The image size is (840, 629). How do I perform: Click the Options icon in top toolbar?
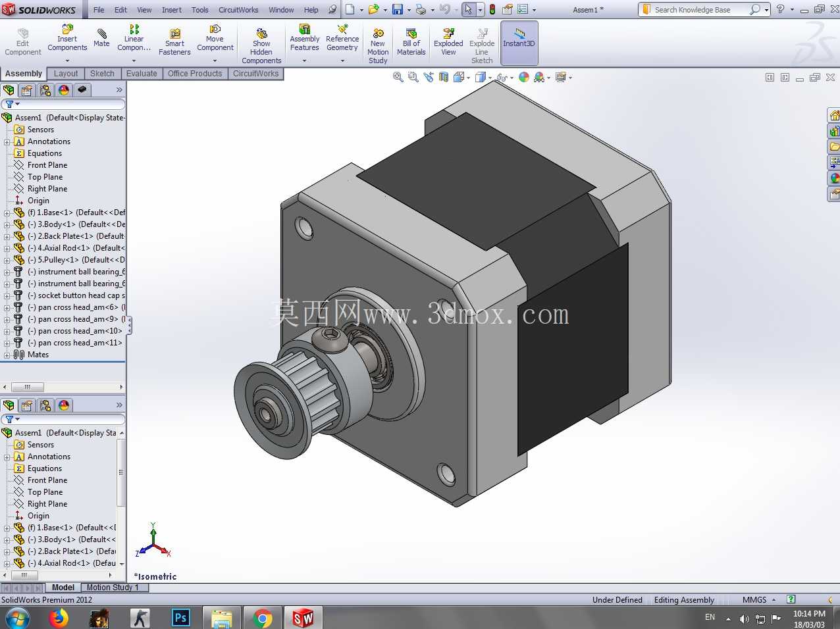(x=523, y=9)
